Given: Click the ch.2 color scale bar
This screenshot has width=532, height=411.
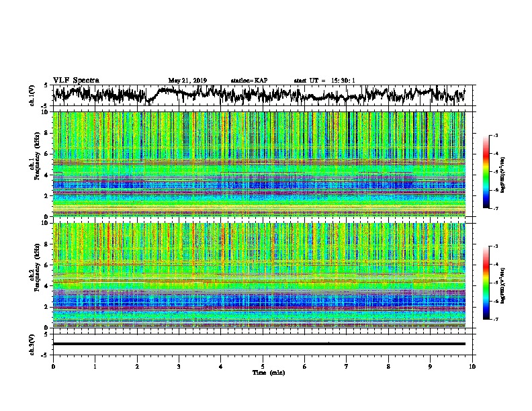Looking at the screenshot, I should point(486,283).
